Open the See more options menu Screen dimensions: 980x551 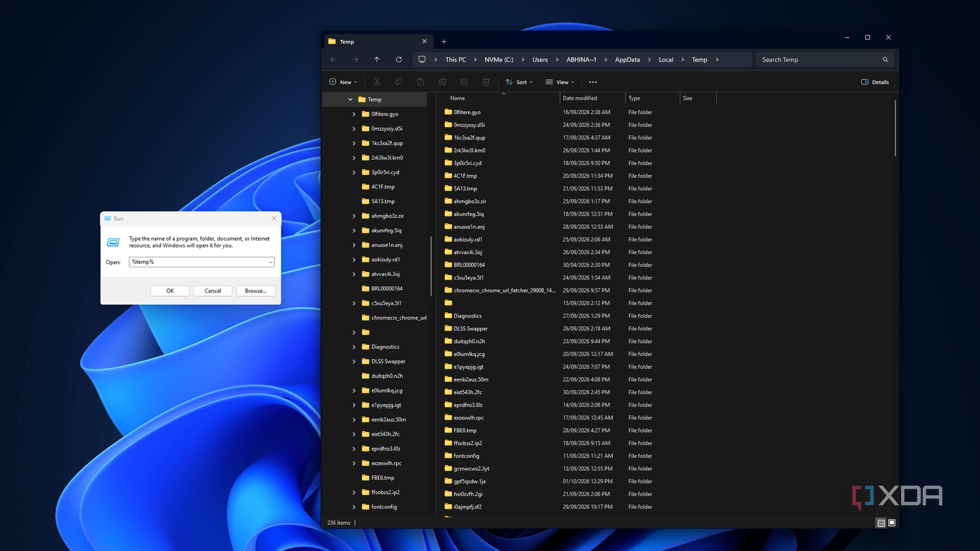point(593,82)
